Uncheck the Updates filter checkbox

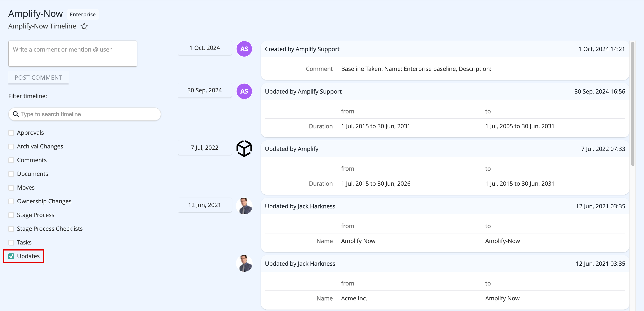tap(11, 256)
